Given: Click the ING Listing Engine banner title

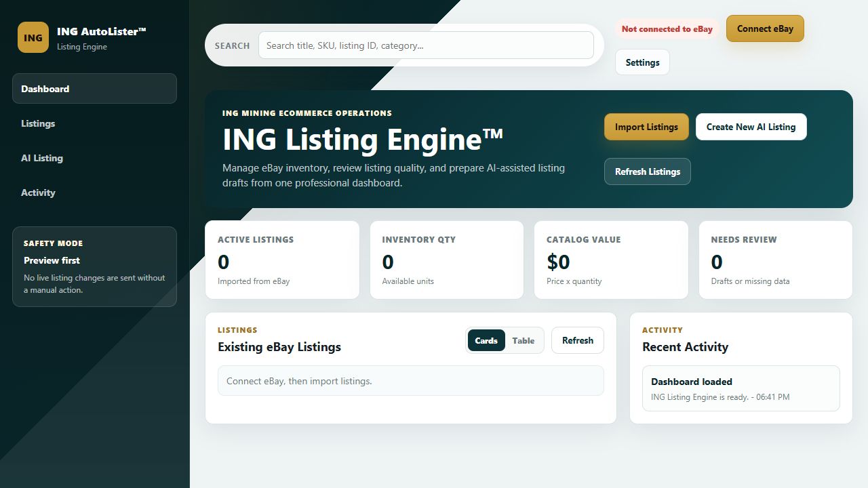Looking at the screenshot, I should (363, 140).
